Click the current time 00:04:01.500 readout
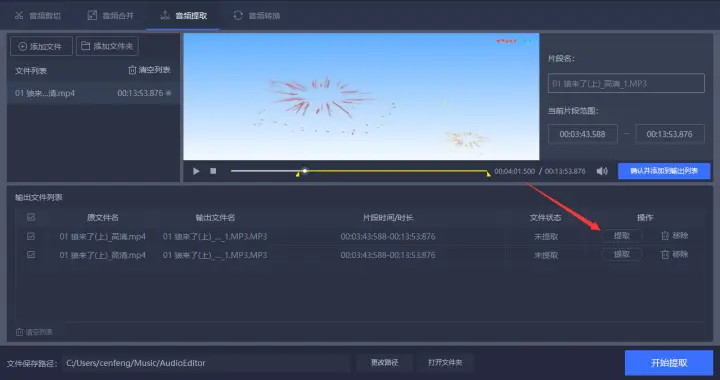Viewport: 720px width, 380px height. [514, 171]
